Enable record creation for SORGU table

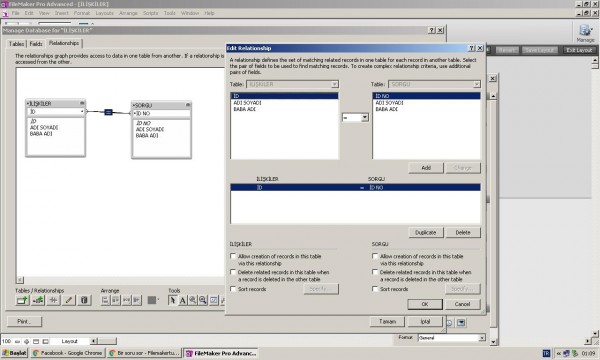(375, 256)
